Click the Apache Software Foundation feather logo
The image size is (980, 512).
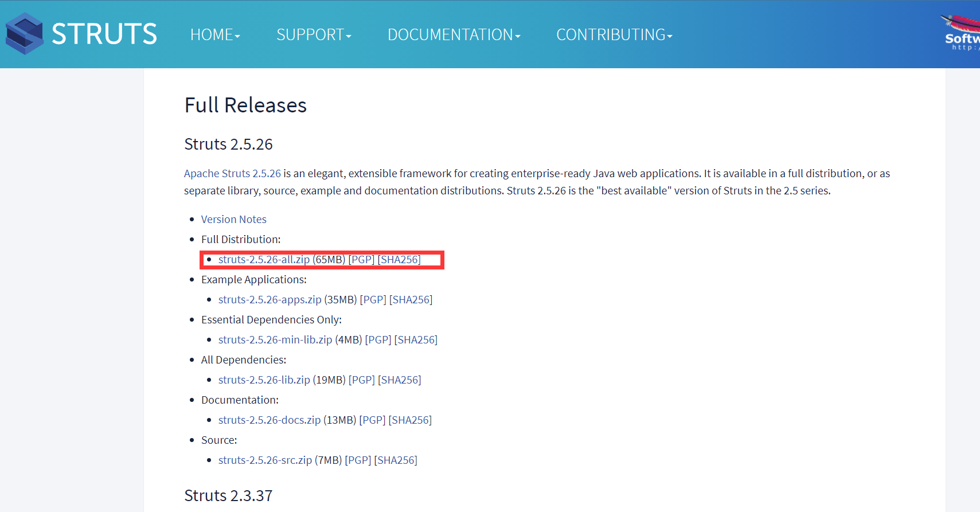click(961, 33)
